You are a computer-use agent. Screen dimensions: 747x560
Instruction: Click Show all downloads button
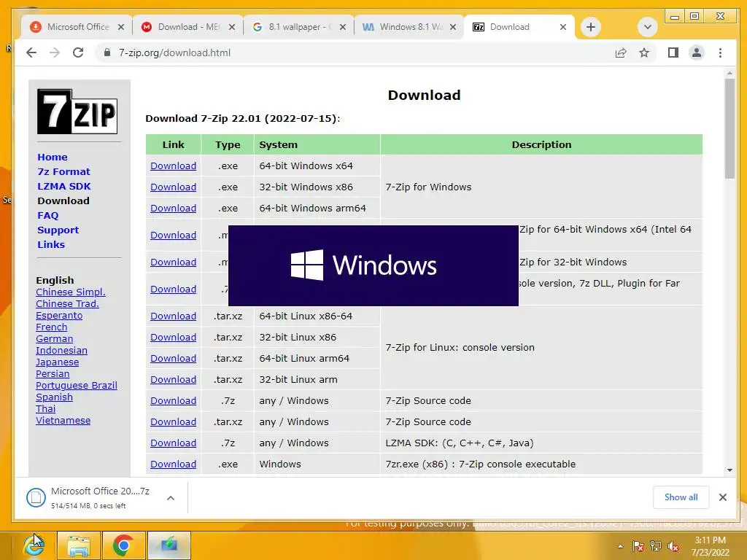pyautogui.click(x=681, y=497)
